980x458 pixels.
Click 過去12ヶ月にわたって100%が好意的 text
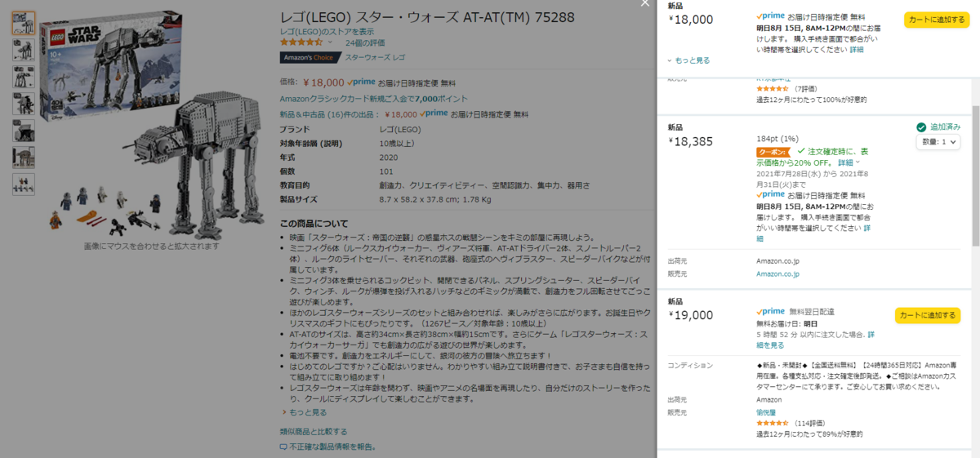[x=812, y=100]
